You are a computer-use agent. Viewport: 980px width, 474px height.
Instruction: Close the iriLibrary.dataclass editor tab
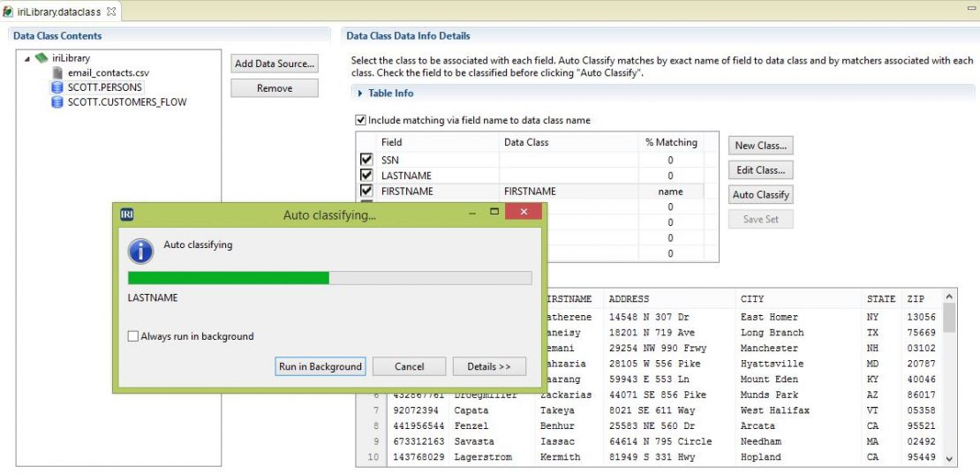click(x=112, y=11)
